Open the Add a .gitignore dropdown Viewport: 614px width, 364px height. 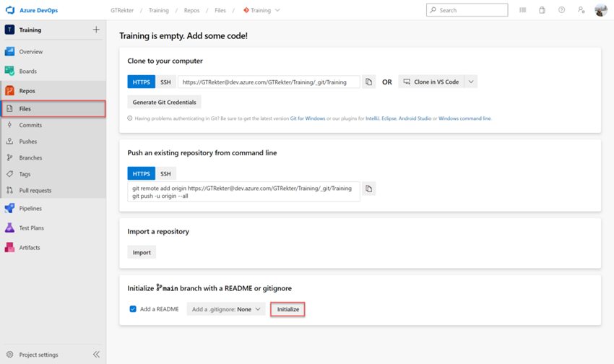coord(226,309)
